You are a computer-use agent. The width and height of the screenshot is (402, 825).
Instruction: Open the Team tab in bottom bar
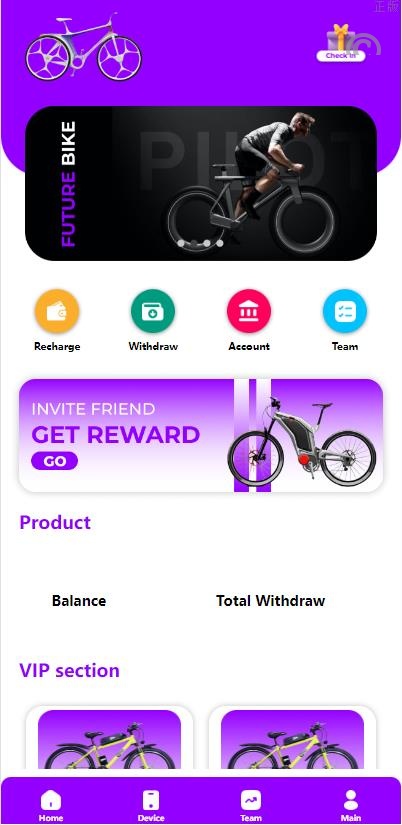point(251,805)
